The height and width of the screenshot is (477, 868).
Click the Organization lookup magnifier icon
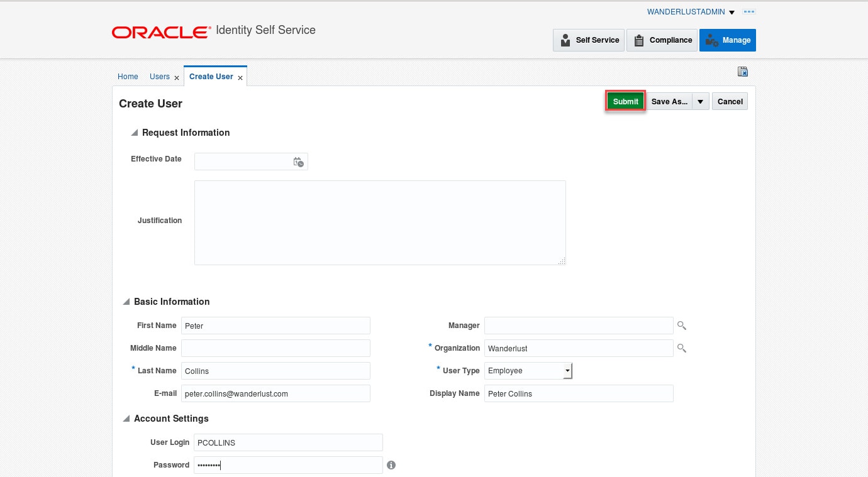point(681,348)
